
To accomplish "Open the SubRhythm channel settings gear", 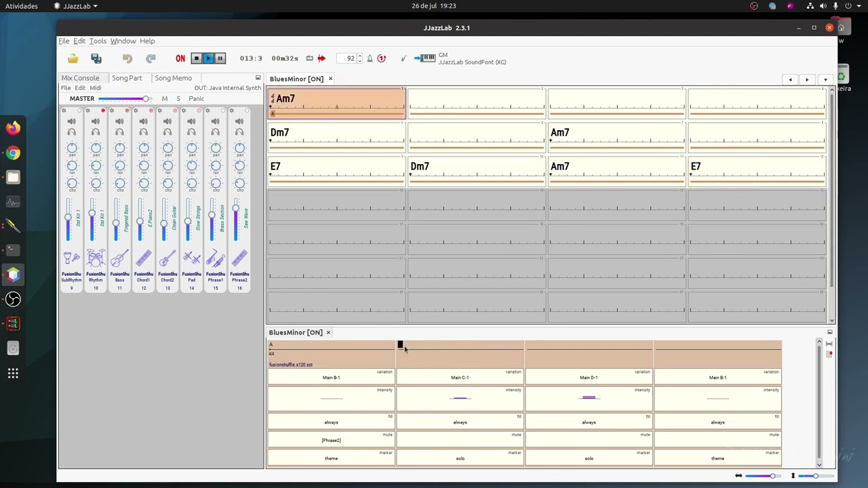I will tap(64, 110).
